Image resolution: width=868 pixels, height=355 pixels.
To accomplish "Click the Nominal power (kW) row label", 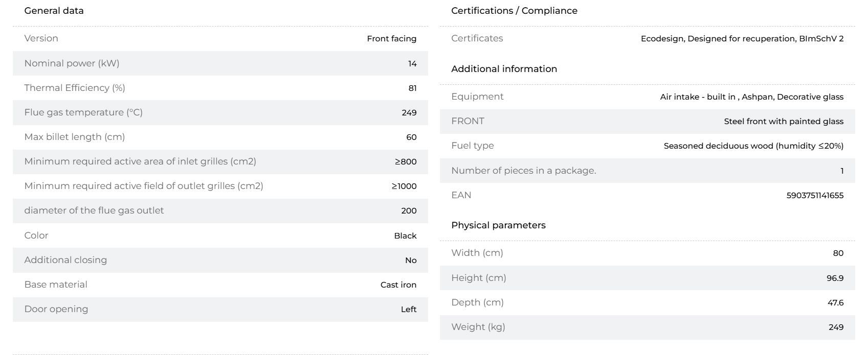I will [x=72, y=63].
